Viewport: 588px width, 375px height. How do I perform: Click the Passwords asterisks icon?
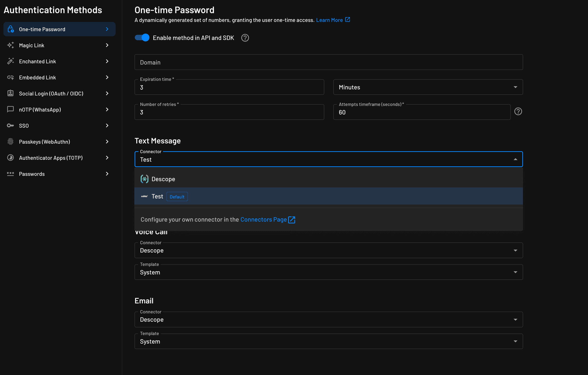pyautogui.click(x=10, y=173)
